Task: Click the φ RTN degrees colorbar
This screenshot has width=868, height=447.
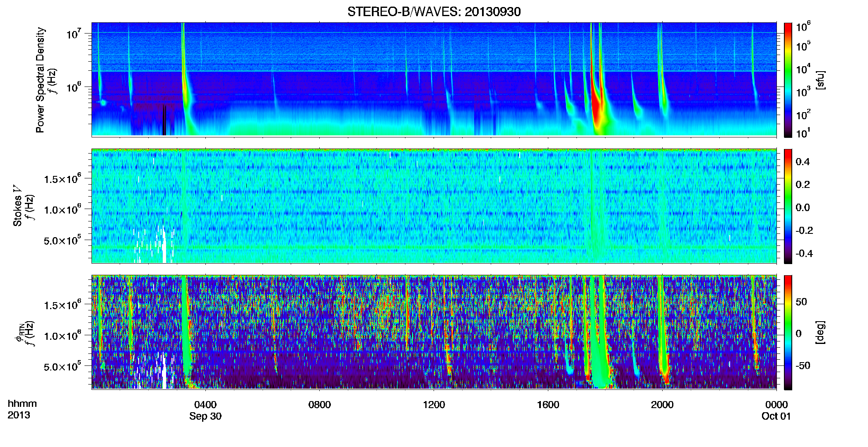Action: coord(788,332)
